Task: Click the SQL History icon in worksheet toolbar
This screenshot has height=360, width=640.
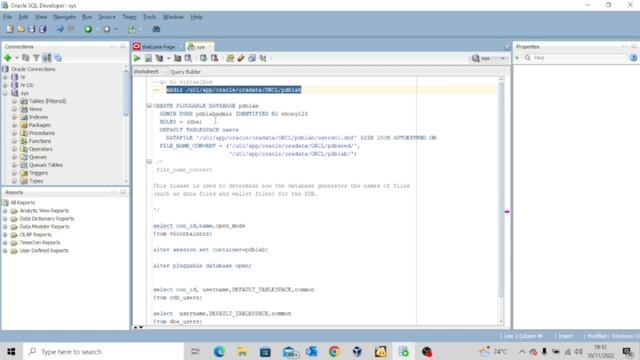Action: tap(252, 58)
